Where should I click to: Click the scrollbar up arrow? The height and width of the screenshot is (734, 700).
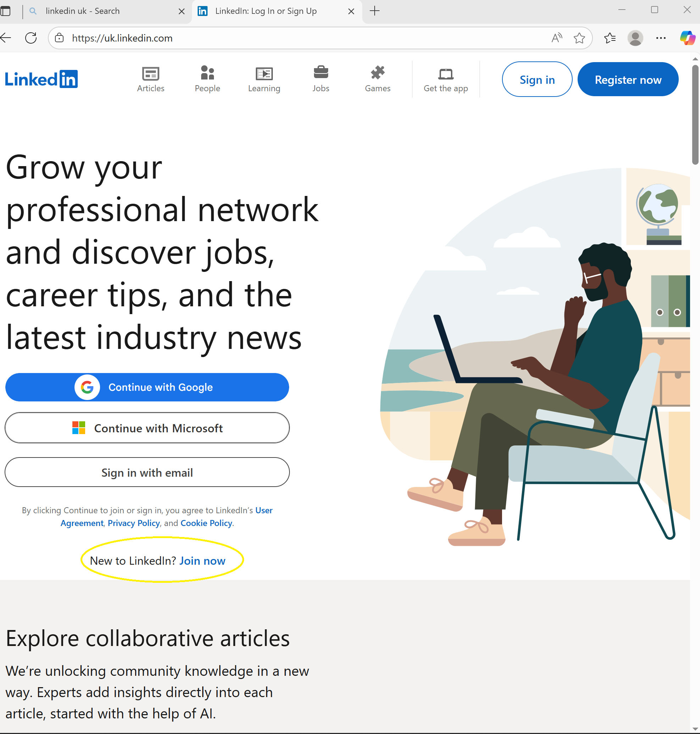coord(695,59)
